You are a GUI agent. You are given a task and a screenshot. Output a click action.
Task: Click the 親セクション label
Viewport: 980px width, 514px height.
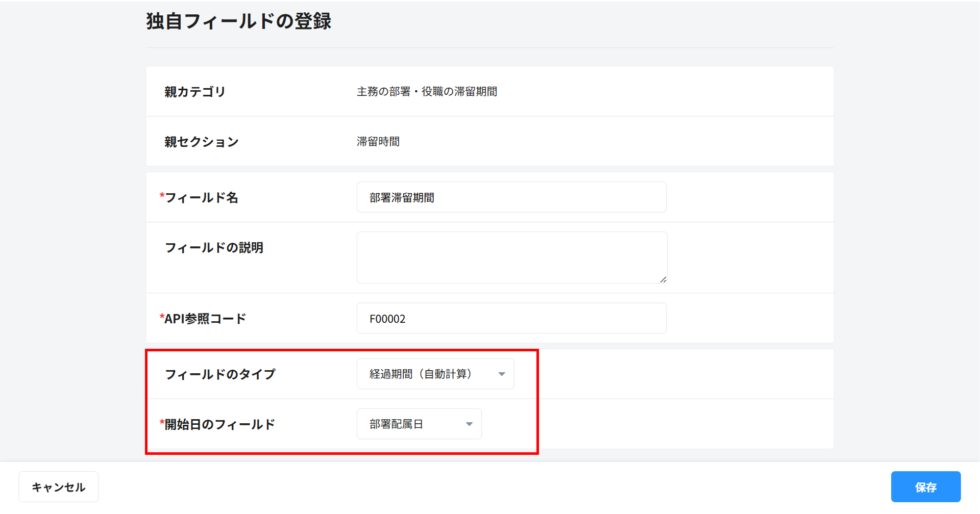[x=202, y=142]
